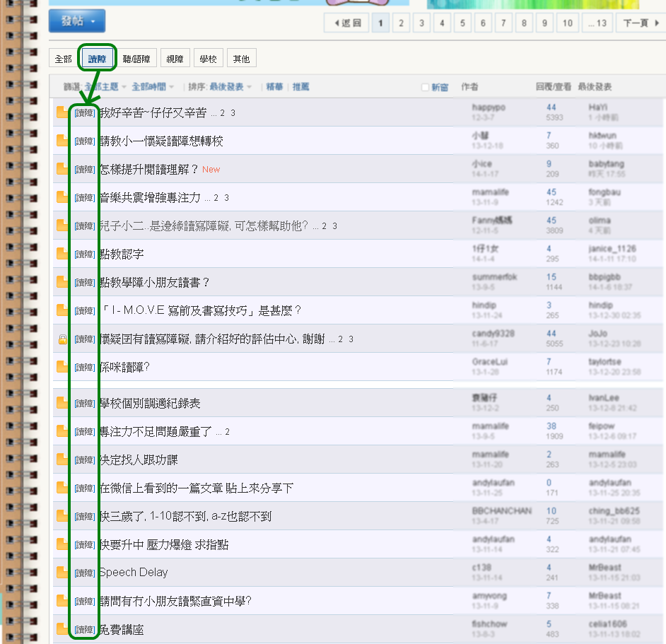This screenshot has height=644, width=666.
Task: Toggle the 新窗 checkbox
Action: click(x=425, y=87)
